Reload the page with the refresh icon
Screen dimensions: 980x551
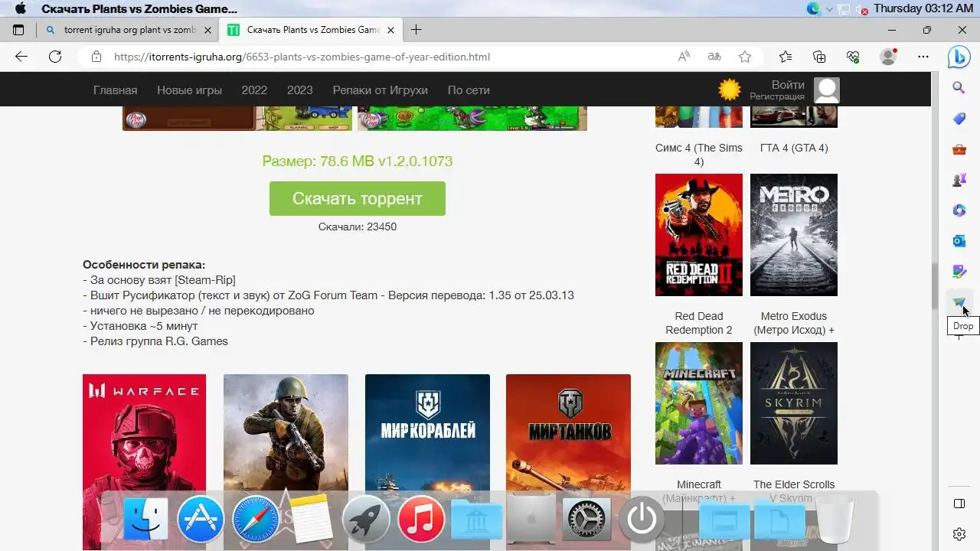55,57
